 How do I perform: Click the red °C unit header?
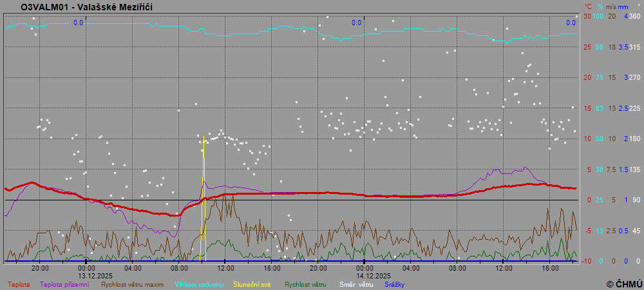587,6
